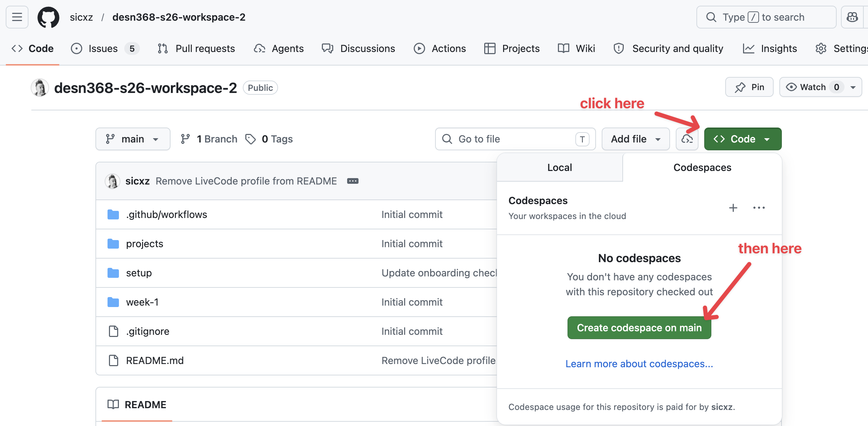Open the Agents tab
868x426 pixels.
279,48
